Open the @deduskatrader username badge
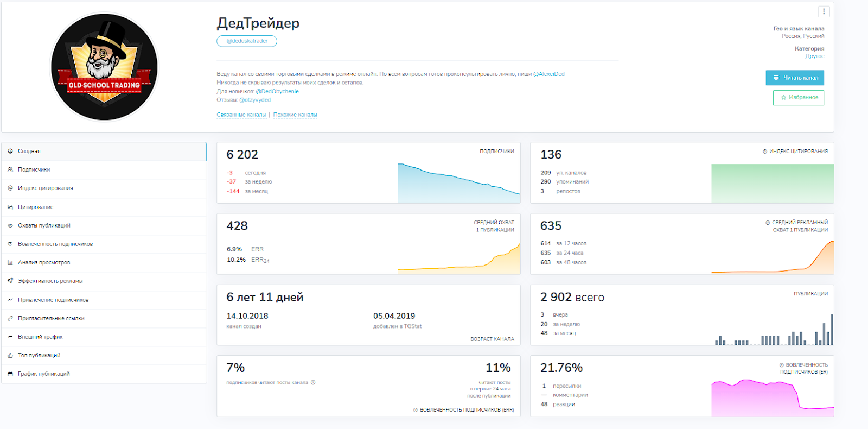The width and height of the screenshot is (868, 429). click(x=247, y=41)
